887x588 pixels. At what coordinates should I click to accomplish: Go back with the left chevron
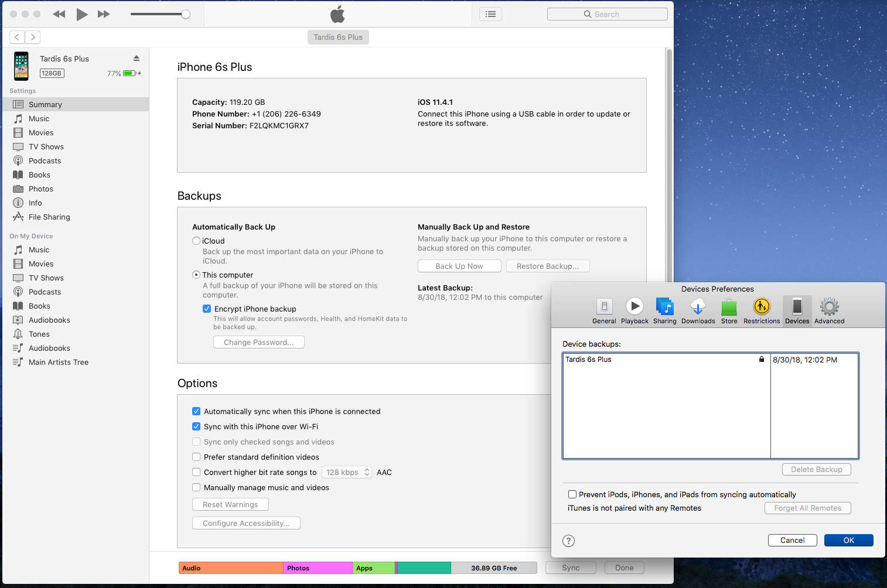17,37
